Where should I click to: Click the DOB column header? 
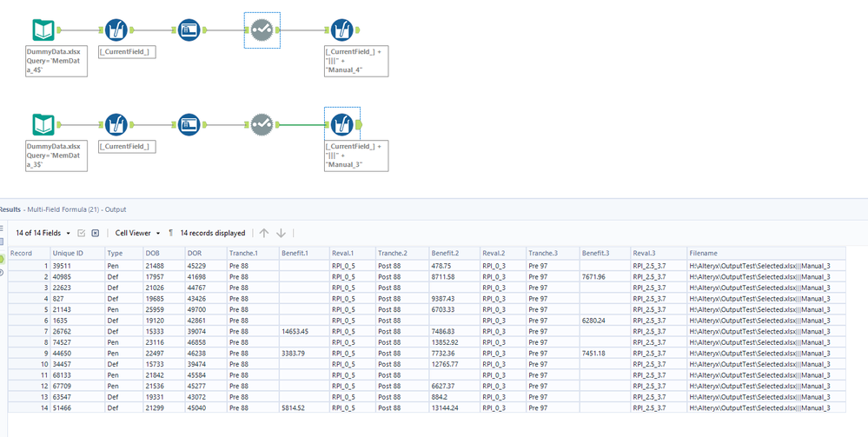pyautogui.click(x=164, y=253)
